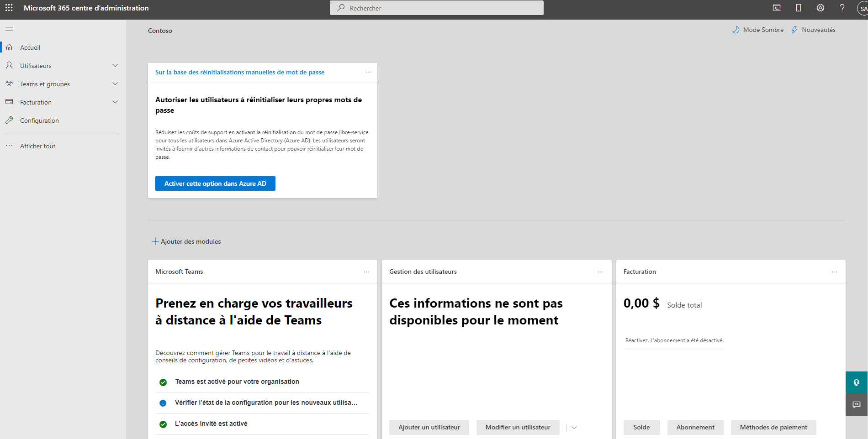Screen dimensions: 868x439
Task: Click the Abonnement button
Action: [695, 428]
